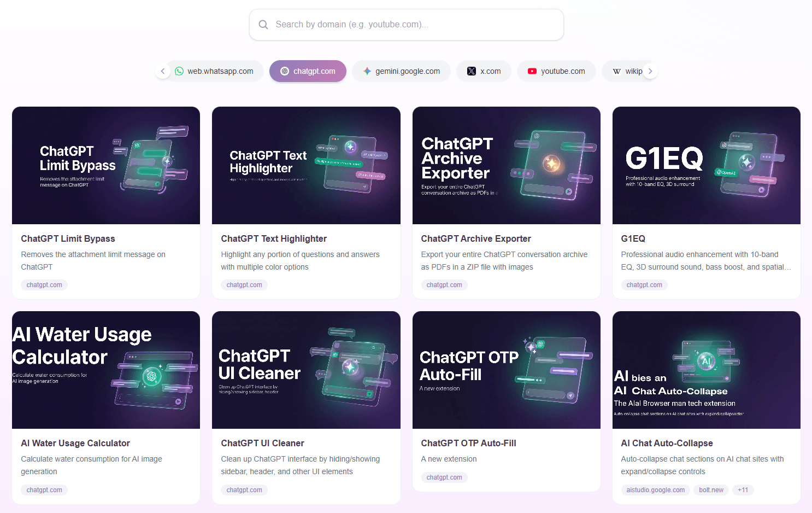
Task: Filter by the Wikipedia domain chip
Action: (627, 71)
